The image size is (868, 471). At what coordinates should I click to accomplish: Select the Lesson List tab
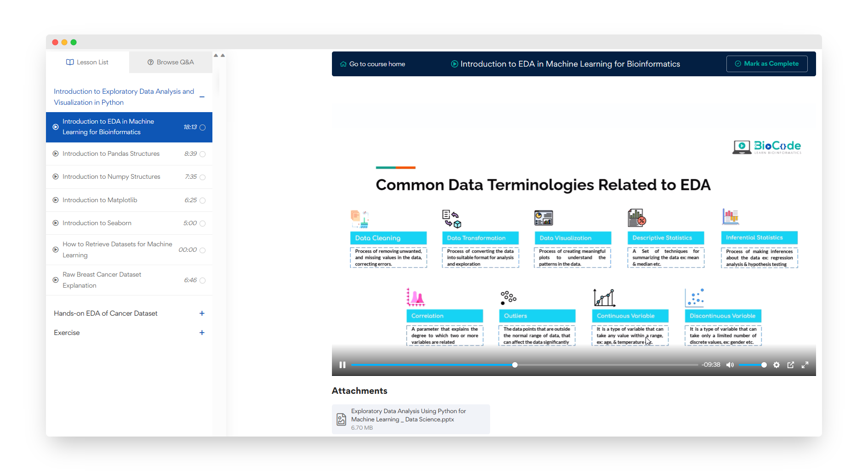pyautogui.click(x=87, y=62)
